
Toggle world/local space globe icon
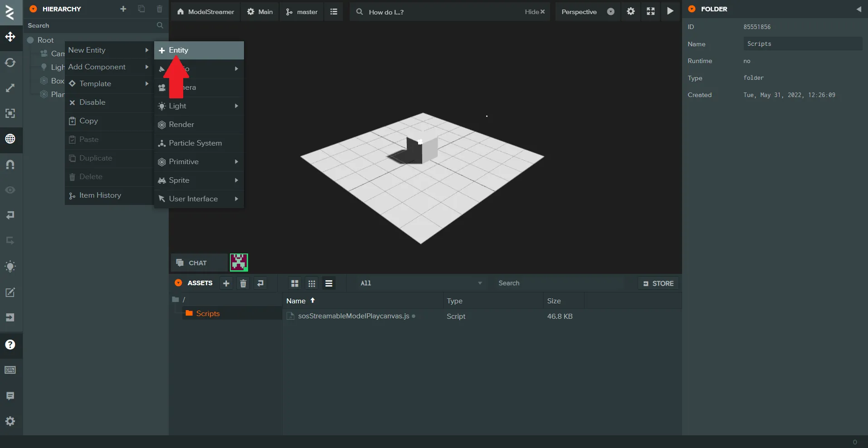click(10, 139)
